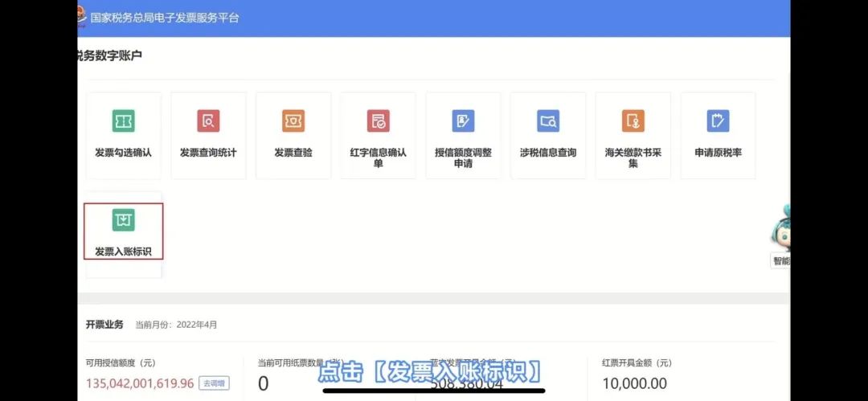Viewport: 868px width, 401px height.
Task: Select the 海关缴款书采集 anchor icon
Action: click(x=633, y=121)
